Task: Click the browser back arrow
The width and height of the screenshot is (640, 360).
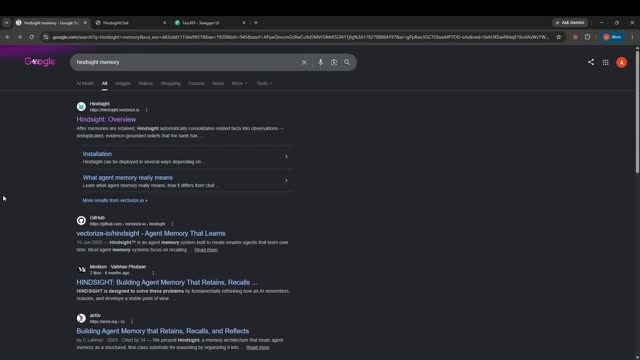Action: (x=7, y=37)
